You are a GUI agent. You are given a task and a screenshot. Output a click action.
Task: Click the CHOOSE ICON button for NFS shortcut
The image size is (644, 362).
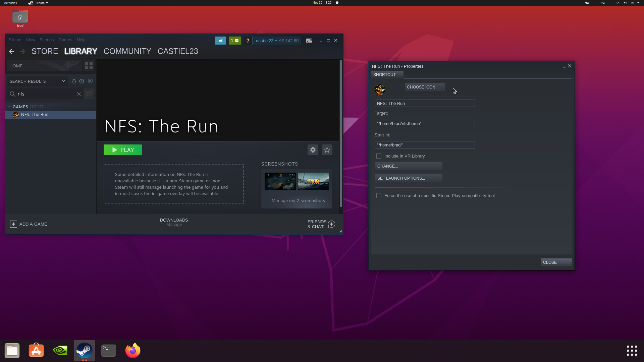[x=422, y=86]
